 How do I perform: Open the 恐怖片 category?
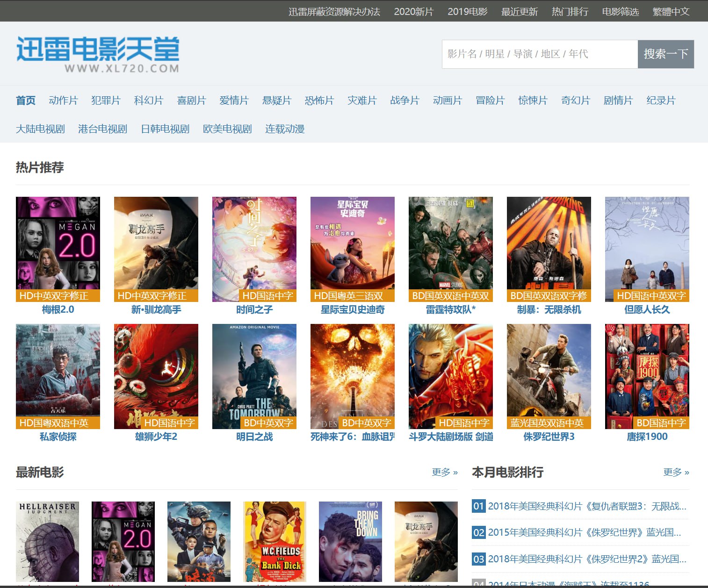click(319, 100)
